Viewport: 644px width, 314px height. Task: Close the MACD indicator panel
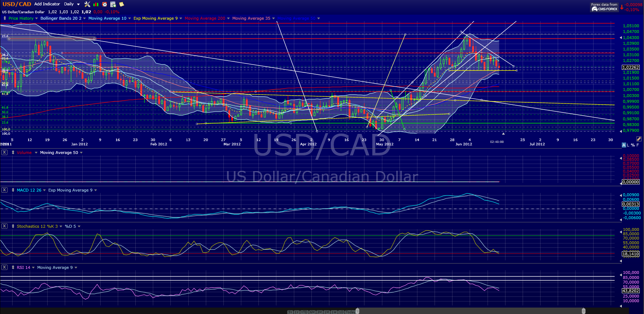click(4, 190)
